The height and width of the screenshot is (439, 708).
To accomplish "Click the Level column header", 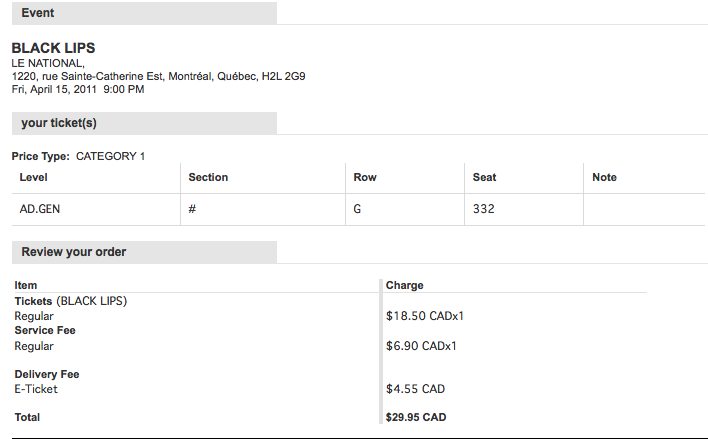I will click(x=34, y=177).
